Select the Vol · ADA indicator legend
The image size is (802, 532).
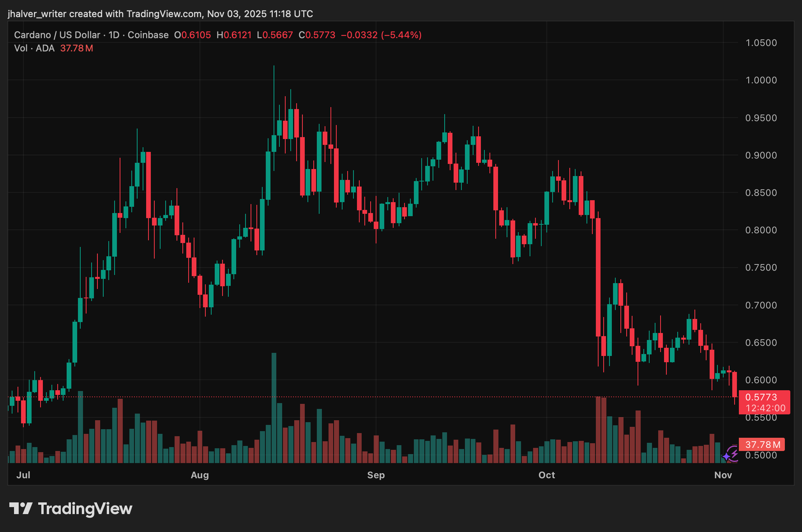coord(34,48)
